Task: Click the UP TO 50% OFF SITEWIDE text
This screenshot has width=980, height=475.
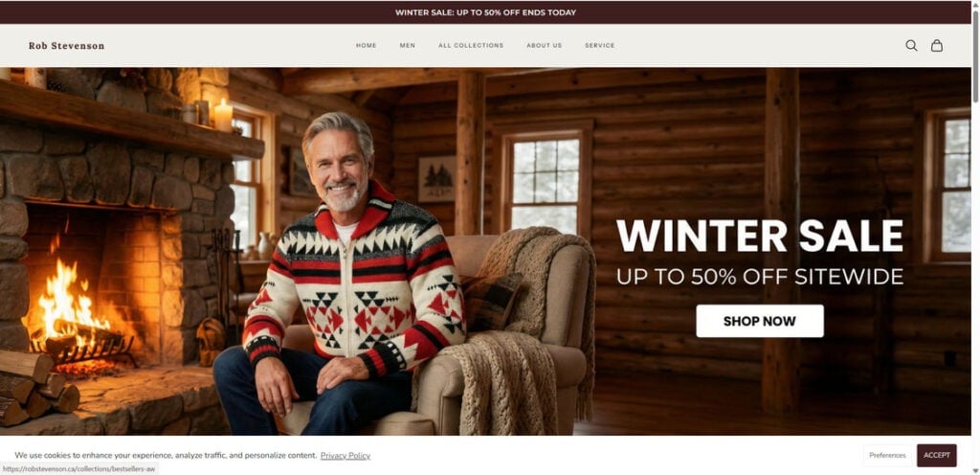Action: click(759, 276)
